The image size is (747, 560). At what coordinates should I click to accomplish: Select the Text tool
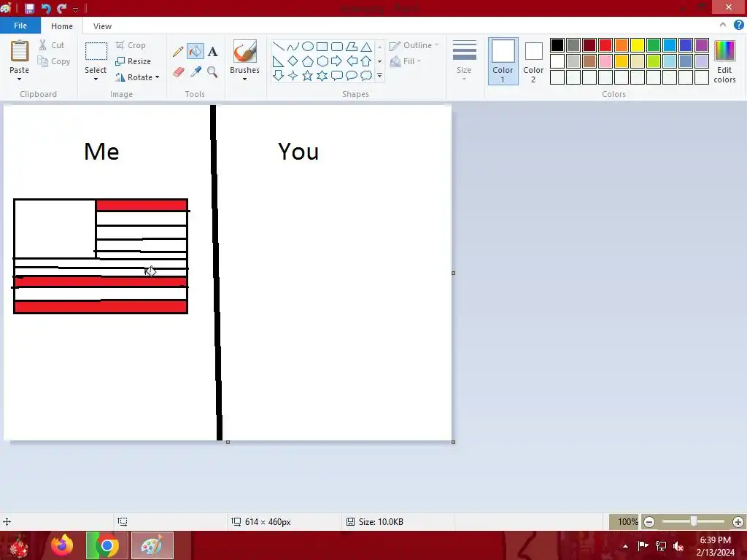213,52
